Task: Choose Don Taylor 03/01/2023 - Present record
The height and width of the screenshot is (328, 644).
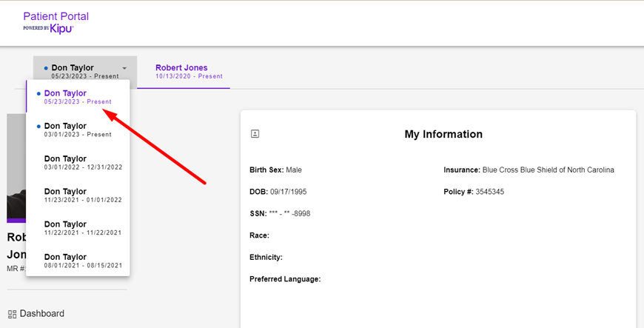Action: coord(77,130)
